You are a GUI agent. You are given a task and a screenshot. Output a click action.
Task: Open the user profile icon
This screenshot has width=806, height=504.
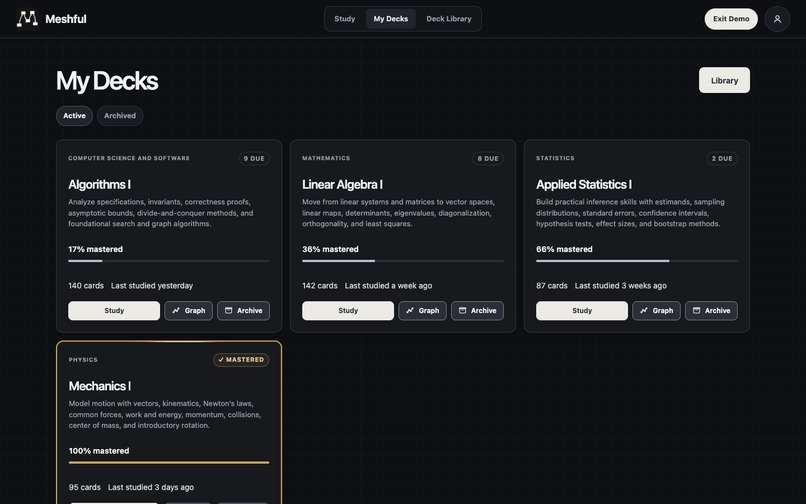coord(777,19)
